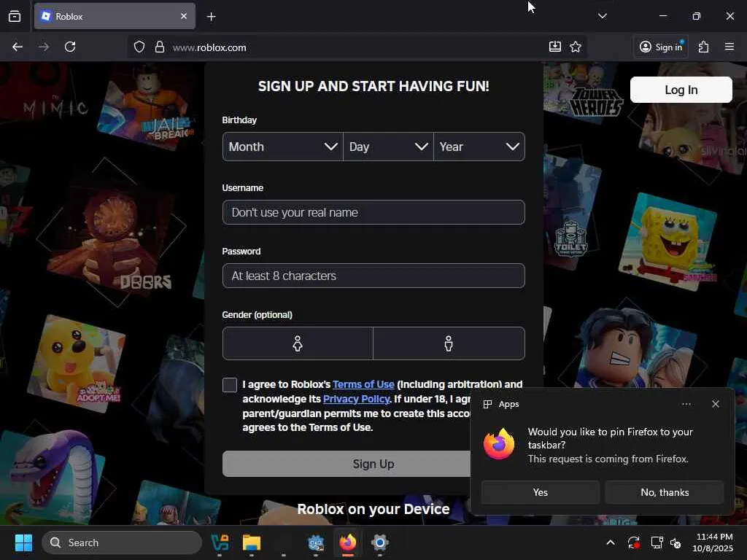Open the Extensions puzzle icon
The width and height of the screenshot is (747, 560).
click(704, 47)
